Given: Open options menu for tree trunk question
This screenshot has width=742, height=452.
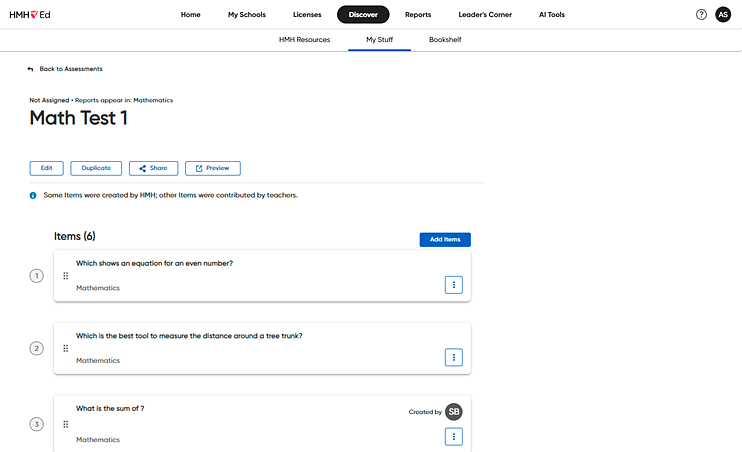Looking at the screenshot, I should tap(454, 357).
